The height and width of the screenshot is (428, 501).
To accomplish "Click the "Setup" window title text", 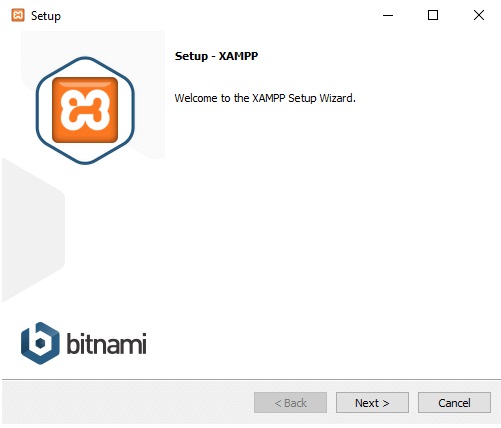I will click(46, 16).
